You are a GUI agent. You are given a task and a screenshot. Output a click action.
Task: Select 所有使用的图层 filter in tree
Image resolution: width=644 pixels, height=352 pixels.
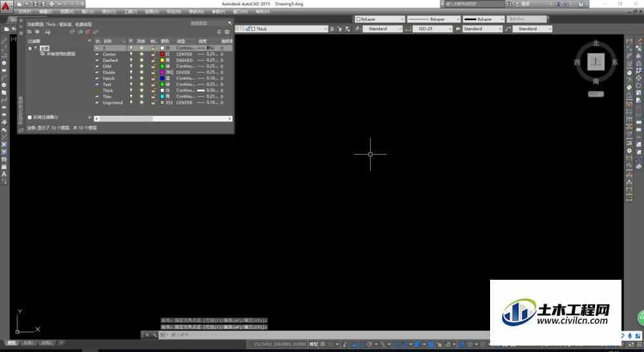point(61,54)
